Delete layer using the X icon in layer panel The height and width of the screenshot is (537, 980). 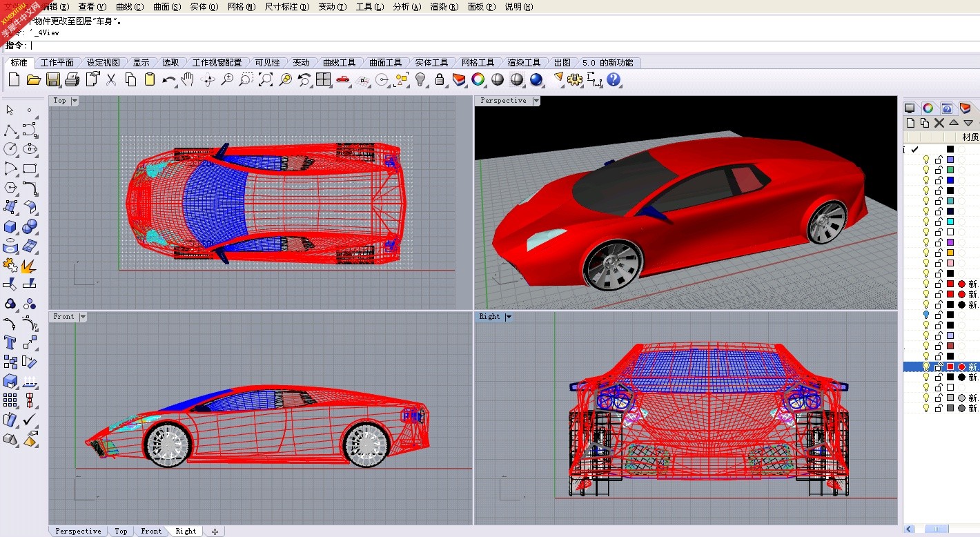pyautogui.click(x=939, y=123)
